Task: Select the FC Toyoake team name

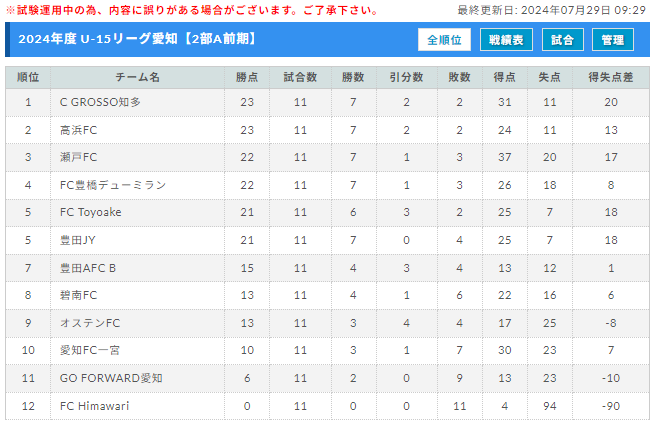Action: point(90,212)
